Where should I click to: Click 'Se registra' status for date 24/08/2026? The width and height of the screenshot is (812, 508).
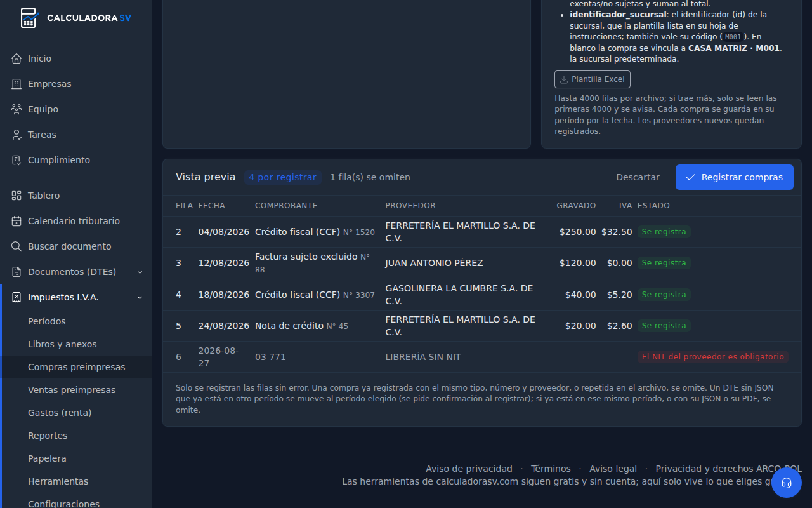(664, 326)
